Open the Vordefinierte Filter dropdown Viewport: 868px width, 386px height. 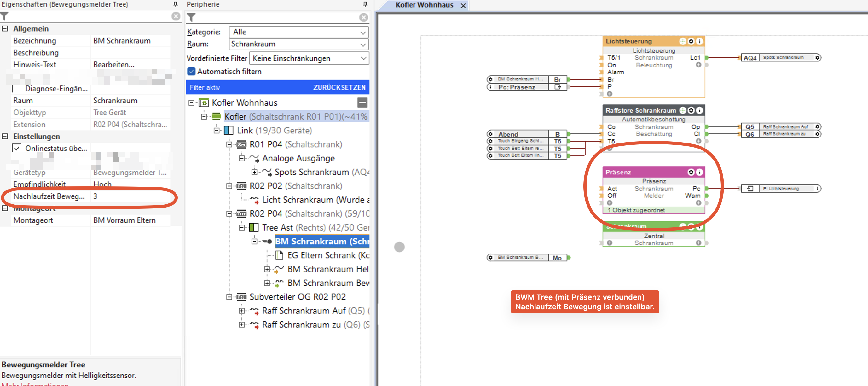tap(309, 58)
